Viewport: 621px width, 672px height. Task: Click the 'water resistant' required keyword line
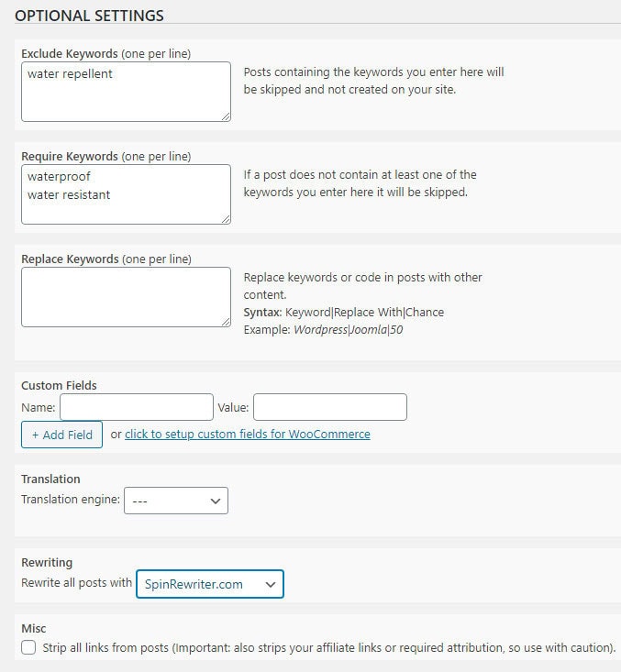point(70,194)
